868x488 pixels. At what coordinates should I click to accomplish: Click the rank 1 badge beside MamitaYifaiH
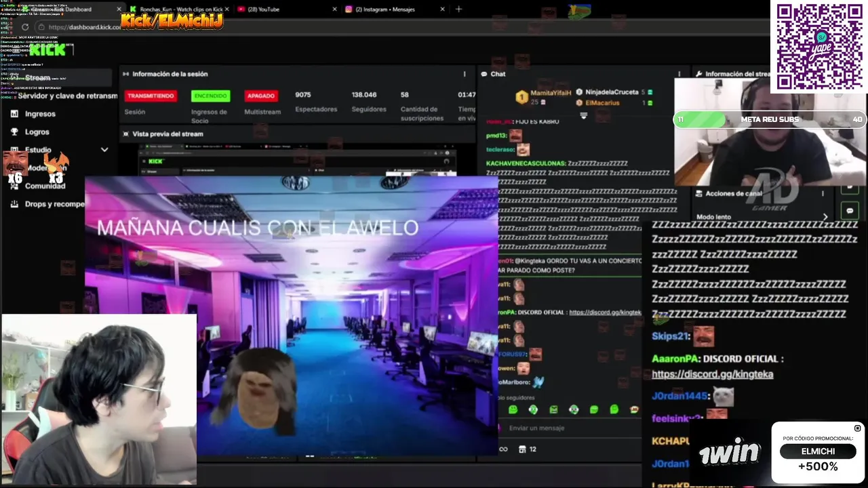521,97
